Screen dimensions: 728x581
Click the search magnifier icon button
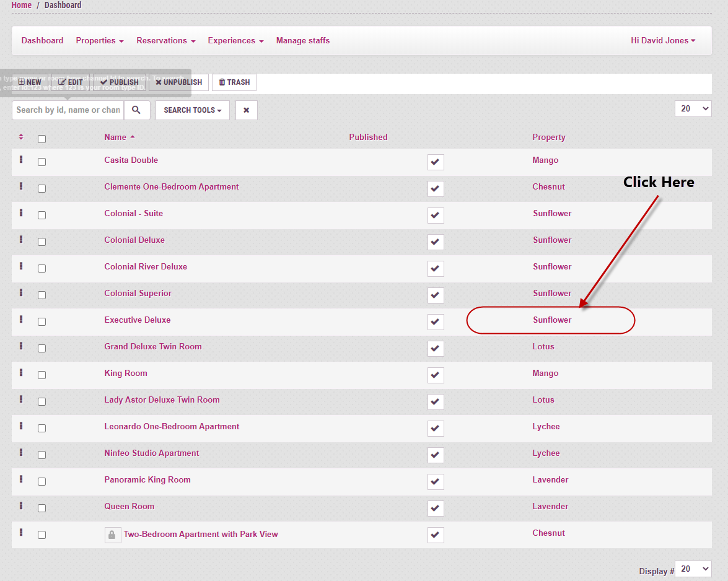(x=137, y=110)
